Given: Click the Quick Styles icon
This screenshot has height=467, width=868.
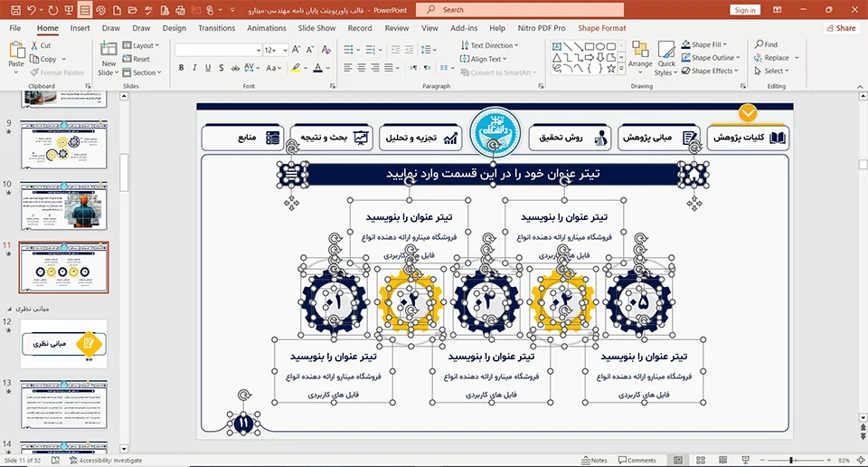Looking at the screenshot, I should click(x=666, y=50).
